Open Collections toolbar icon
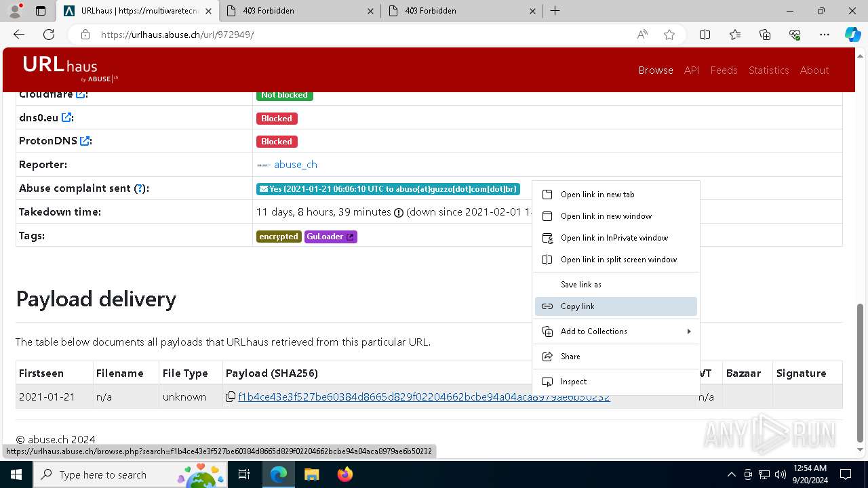The image size is (868, 488). coord(765,35)
